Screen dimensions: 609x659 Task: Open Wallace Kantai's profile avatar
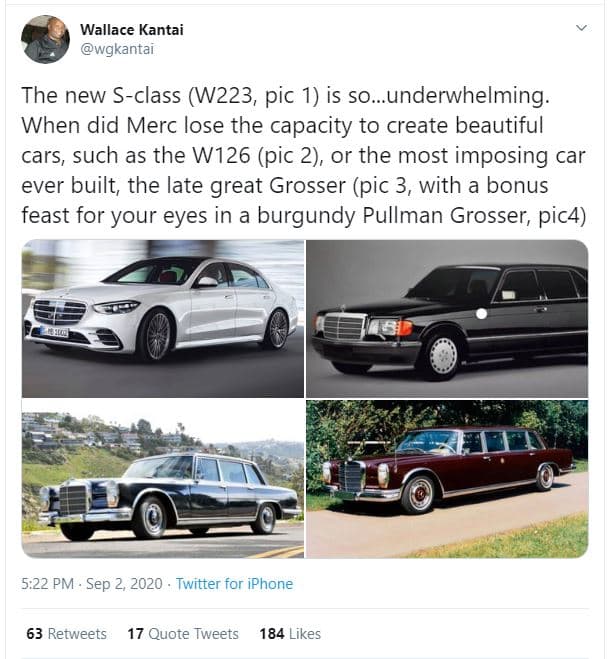[46, 39]
